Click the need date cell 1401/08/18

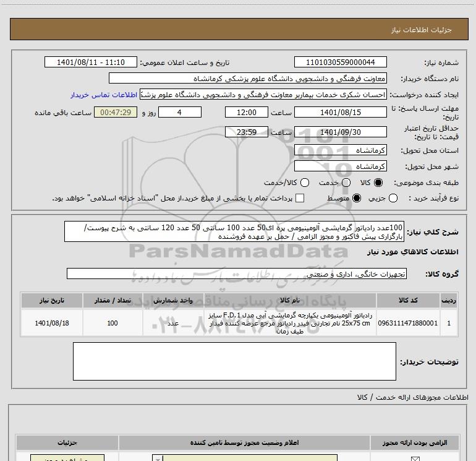52,323
